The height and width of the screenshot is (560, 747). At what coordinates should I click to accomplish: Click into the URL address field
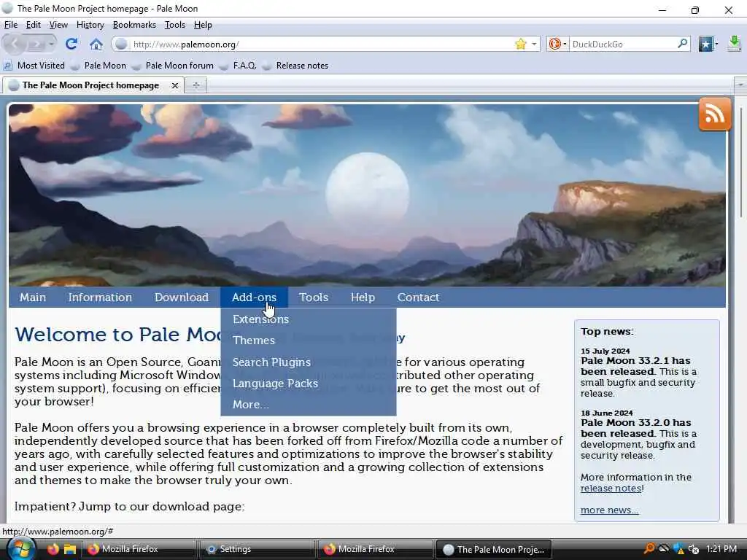[x=322, y=44]
